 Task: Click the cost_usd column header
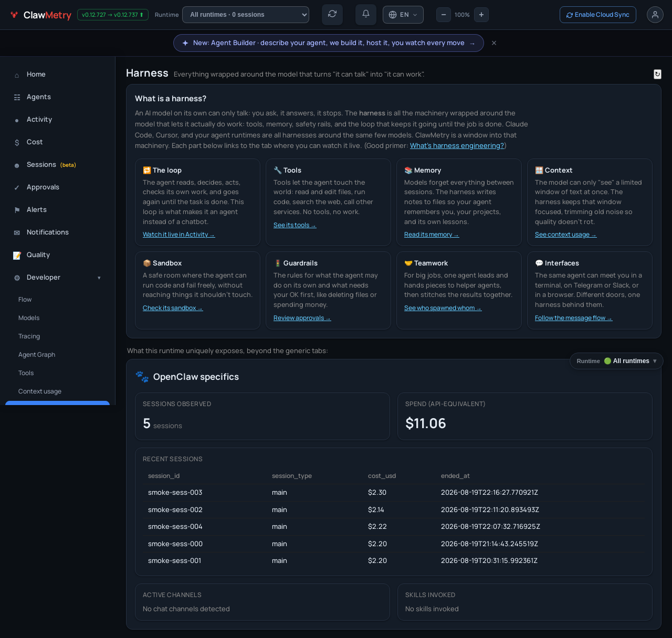(382, 476)
